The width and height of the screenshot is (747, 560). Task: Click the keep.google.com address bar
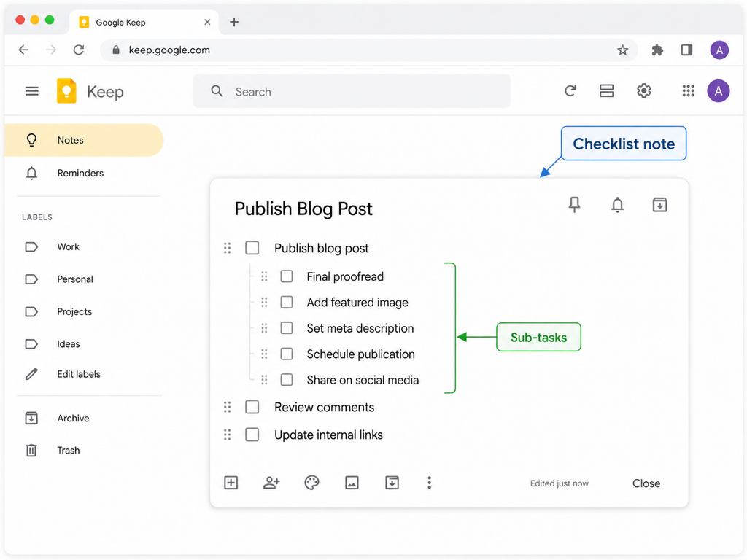click(x=368, y=50)
